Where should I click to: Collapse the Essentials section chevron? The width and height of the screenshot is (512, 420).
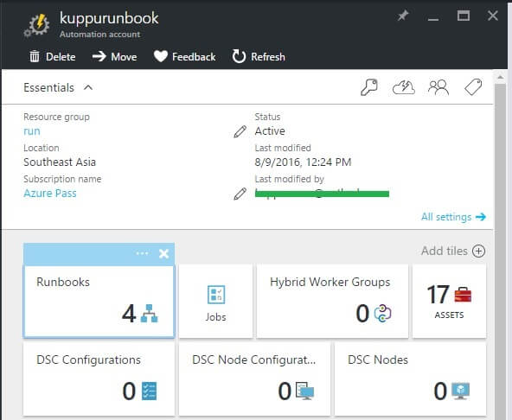[88, 87]
